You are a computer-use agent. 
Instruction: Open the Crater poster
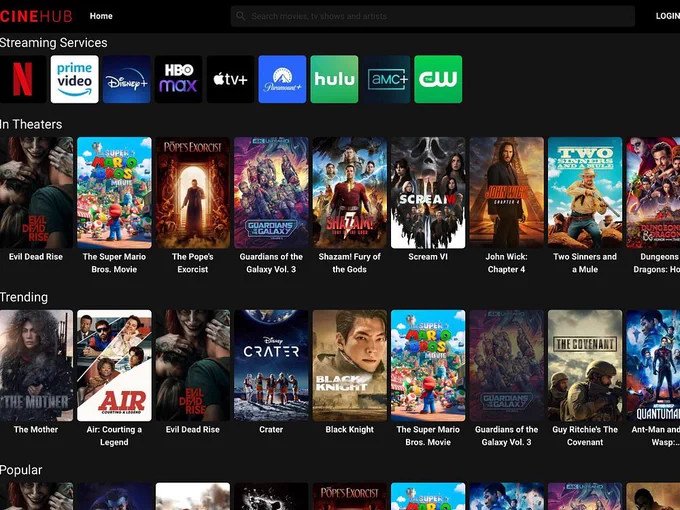271,365
